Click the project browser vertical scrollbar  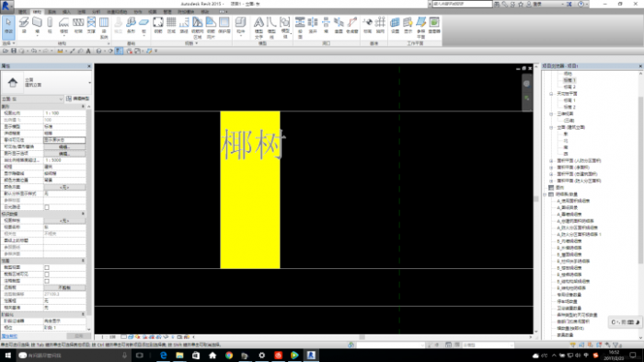pyautogui.click(x=640, y=180)
